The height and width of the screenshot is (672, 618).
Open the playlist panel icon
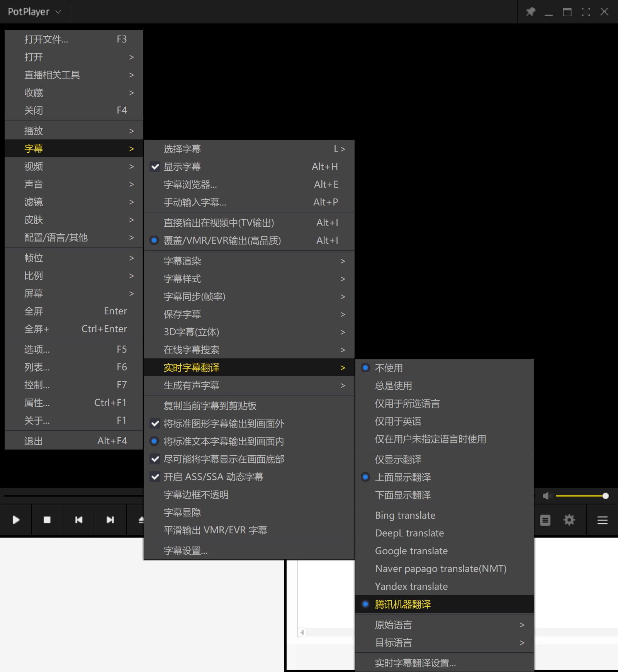(x=545, y=520)
